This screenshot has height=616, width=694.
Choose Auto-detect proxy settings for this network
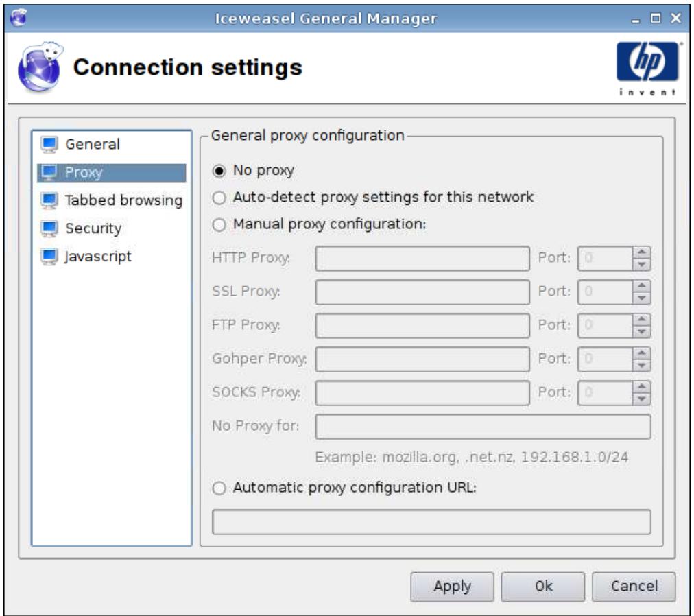point(219,198)
